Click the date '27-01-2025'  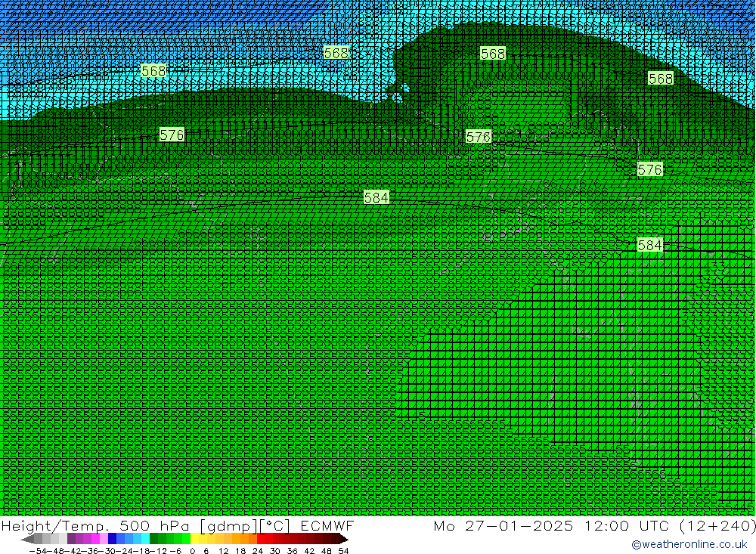click(519, 525)
